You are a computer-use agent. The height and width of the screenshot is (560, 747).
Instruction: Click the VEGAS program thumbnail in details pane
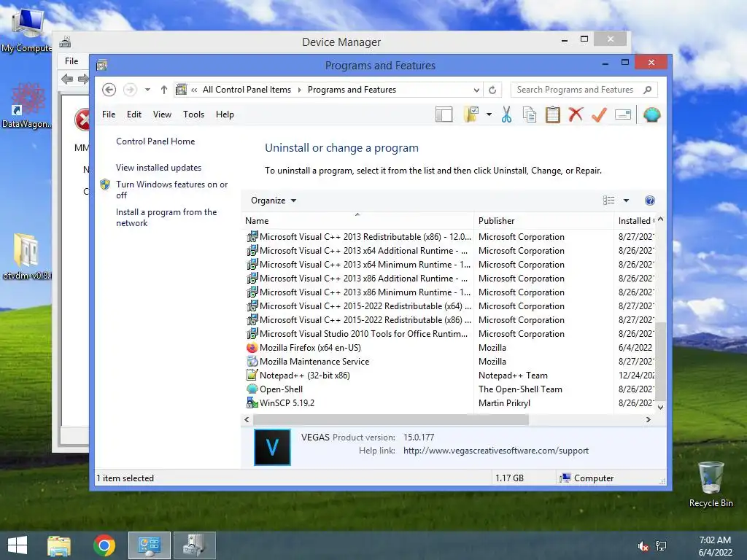coord(272,447)
